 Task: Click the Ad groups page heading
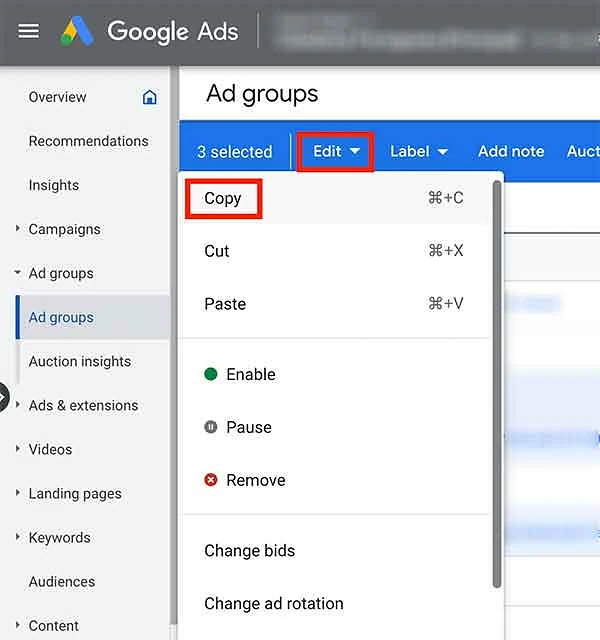(x=262, y=95)
